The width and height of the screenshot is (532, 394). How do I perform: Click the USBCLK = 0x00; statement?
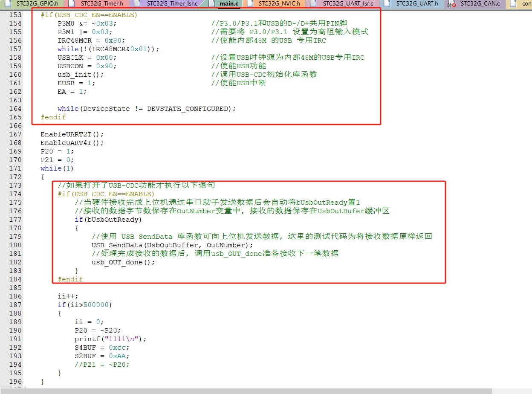87,58
